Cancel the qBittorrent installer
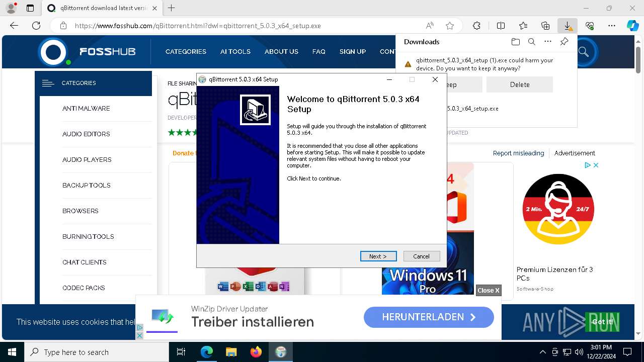The width and height of the screenshot is (644, 362). coord(422,256)
